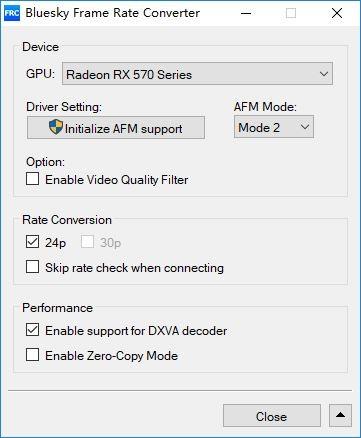The width and height of the screenshot is (361, 438).
Task: Expand the AFM Mode dropdown
Action: 274,127
